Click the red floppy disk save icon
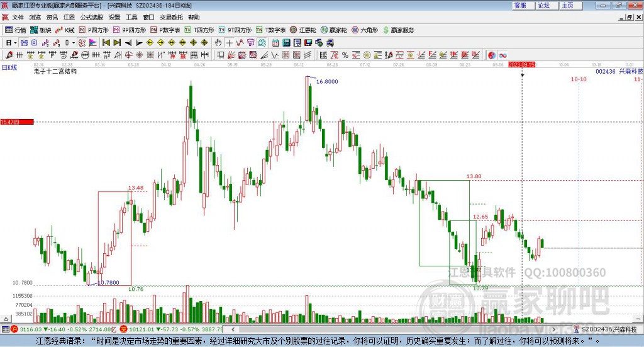 (308, 43)
